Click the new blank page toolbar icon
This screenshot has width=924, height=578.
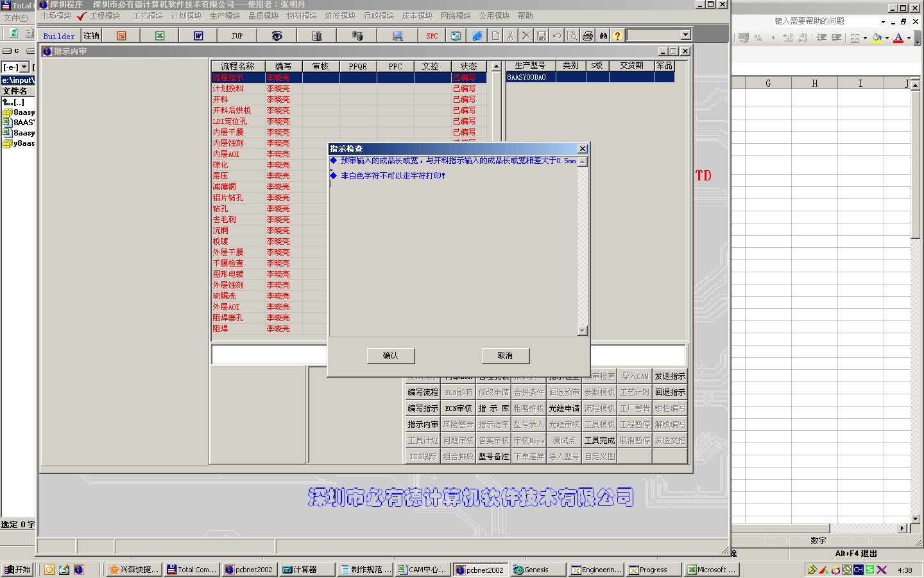495,36
